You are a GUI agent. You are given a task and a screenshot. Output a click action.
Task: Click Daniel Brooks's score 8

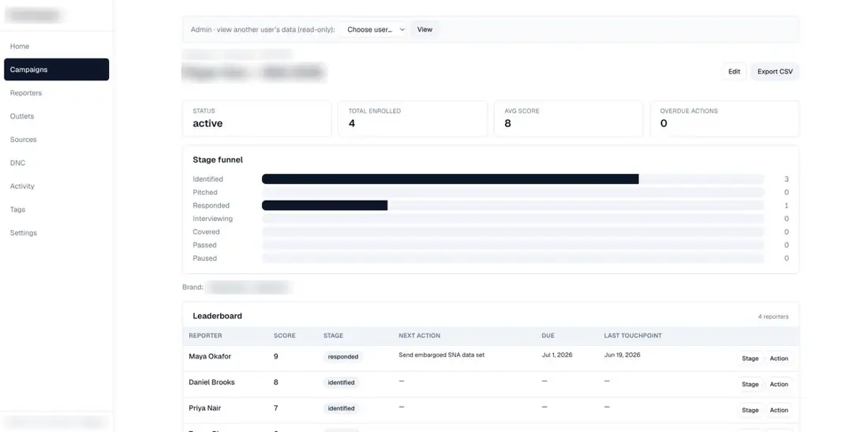tap(275, 382)
